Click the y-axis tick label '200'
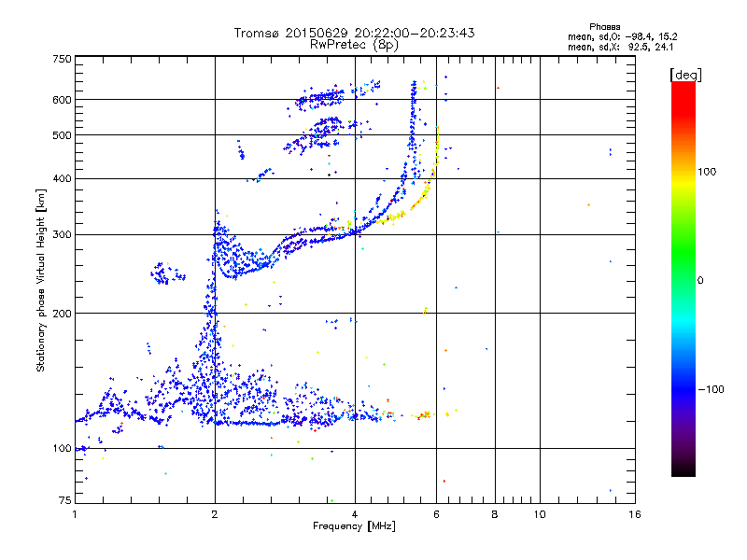 tap(62, 314)
